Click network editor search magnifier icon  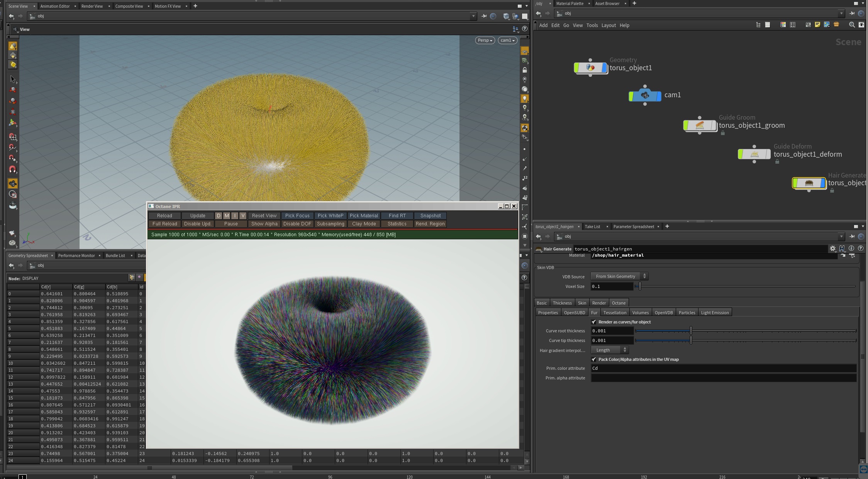851,25
